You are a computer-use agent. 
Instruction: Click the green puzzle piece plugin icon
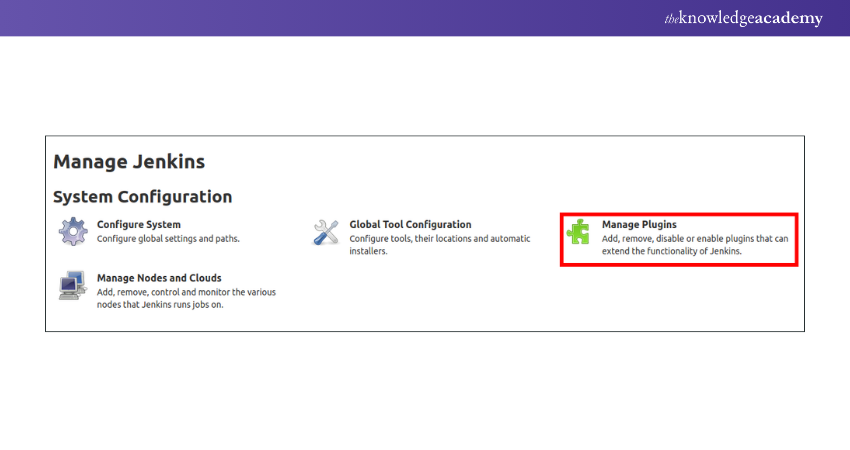point(578,232)
